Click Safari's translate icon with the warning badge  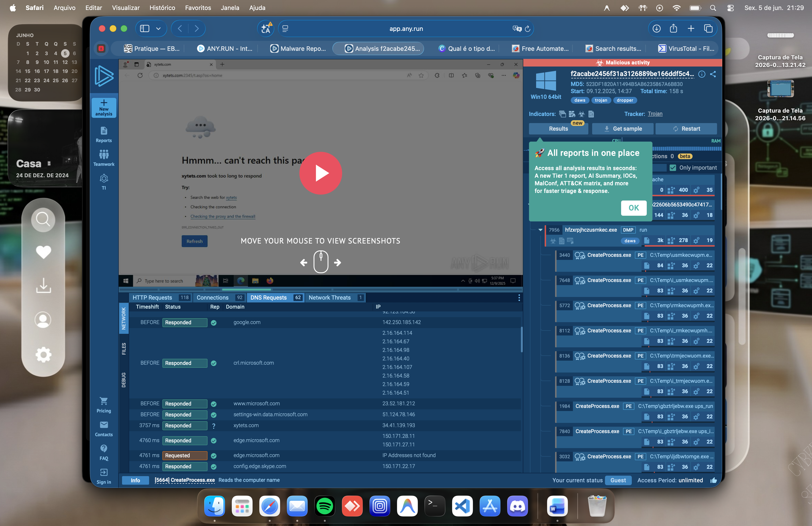pyautogui.click(x=266, y=29)
